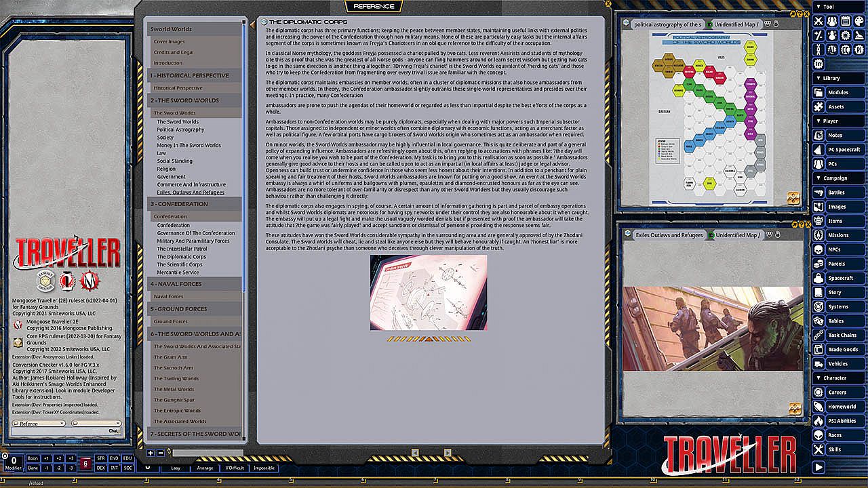The width and height of the screenshot is (868, 488).
Task: Collapse all with minus button under index
Action: pyautogui.click(x=160, y=453)
